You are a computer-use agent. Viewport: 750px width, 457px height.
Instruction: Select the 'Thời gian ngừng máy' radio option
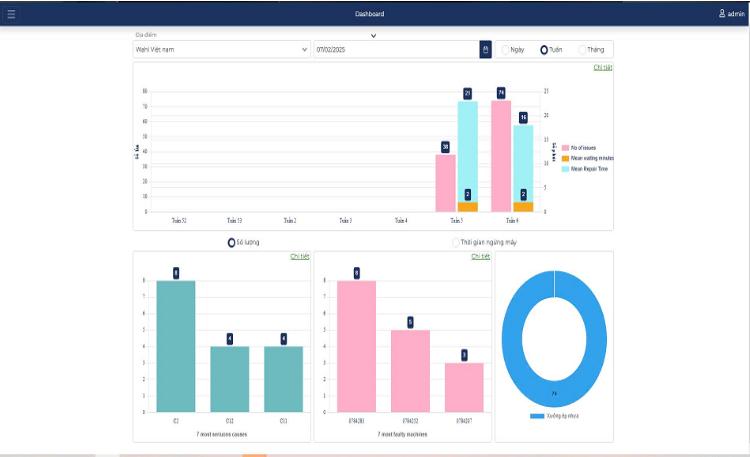click(456, 243)
